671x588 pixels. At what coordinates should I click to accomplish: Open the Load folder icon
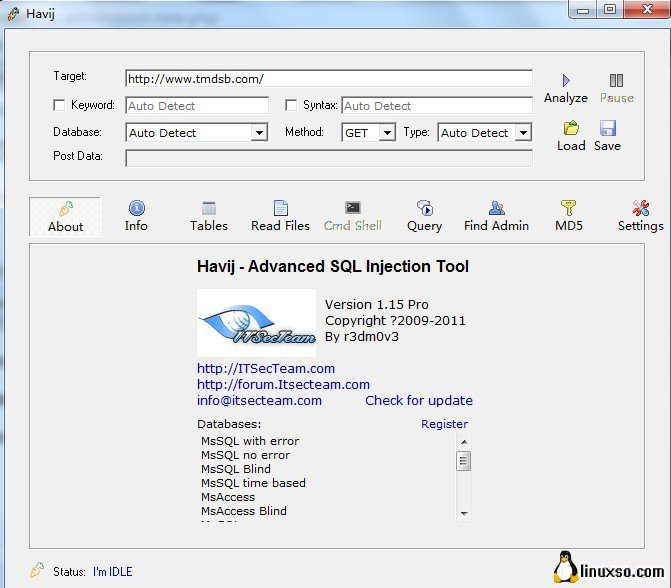571,128
